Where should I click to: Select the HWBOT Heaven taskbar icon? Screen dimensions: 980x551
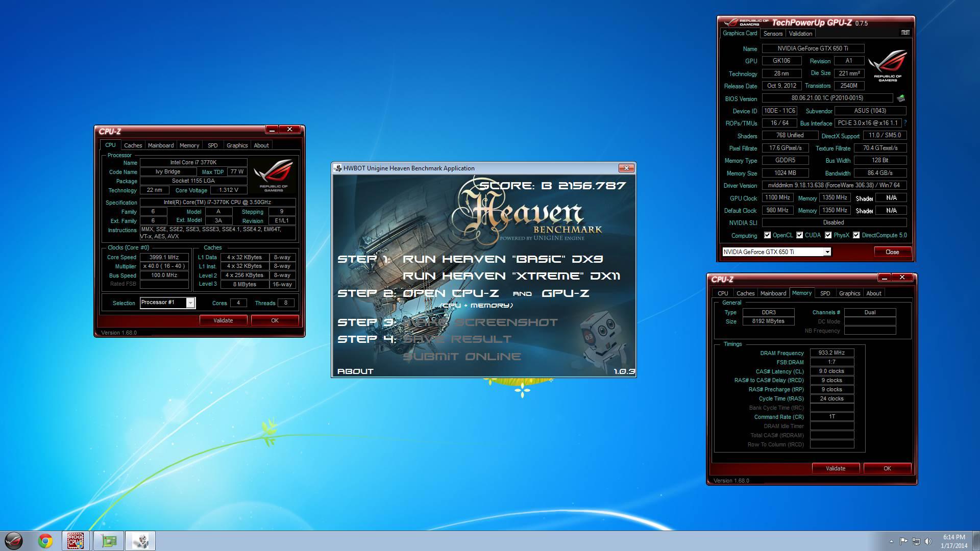(140, 541)
